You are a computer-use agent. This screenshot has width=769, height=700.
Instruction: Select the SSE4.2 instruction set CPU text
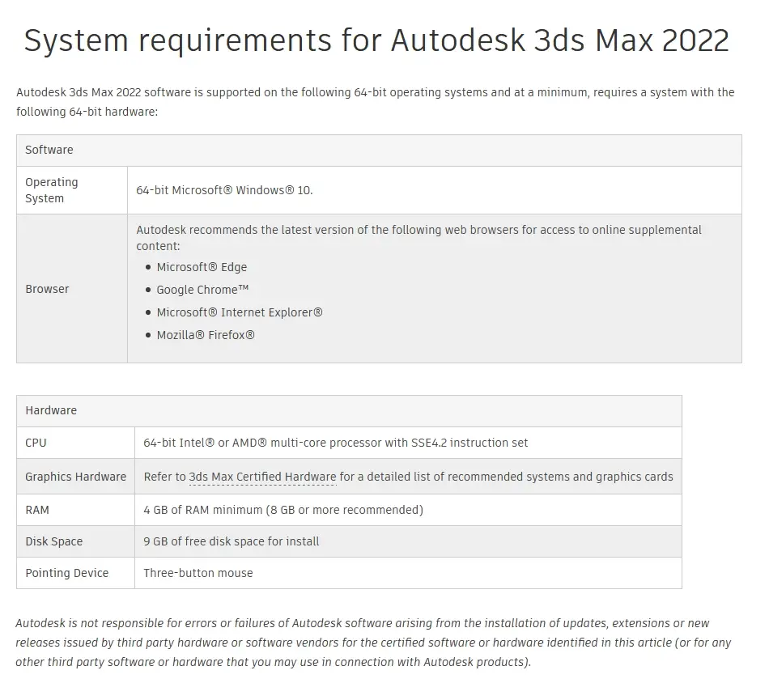tap(335, 443)
